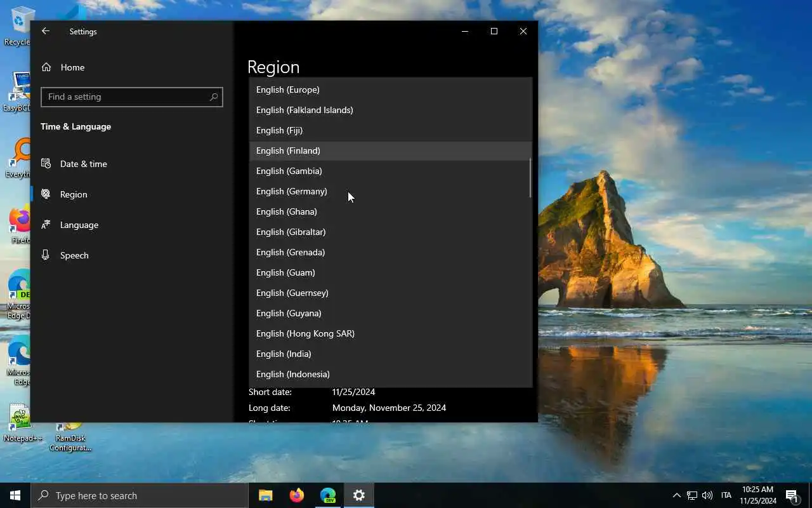Click the ITA input language indicator

(x=726, y=495)
